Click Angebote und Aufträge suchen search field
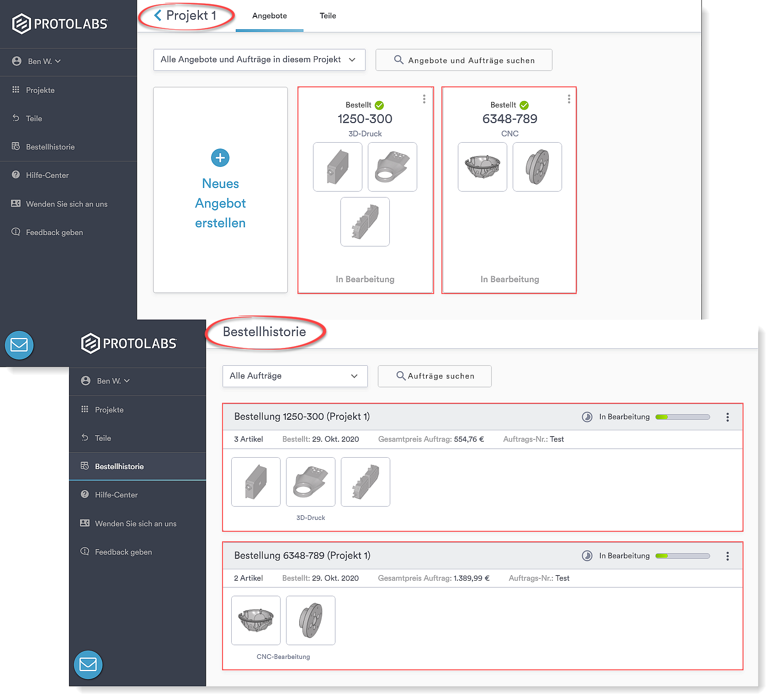This screenshot has height=700, width=775. [464, 60]
